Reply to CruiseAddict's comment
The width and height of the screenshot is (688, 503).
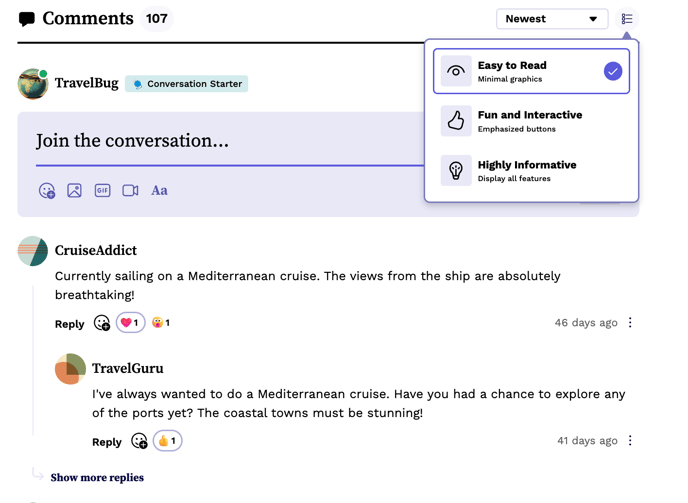pos(69,324)
